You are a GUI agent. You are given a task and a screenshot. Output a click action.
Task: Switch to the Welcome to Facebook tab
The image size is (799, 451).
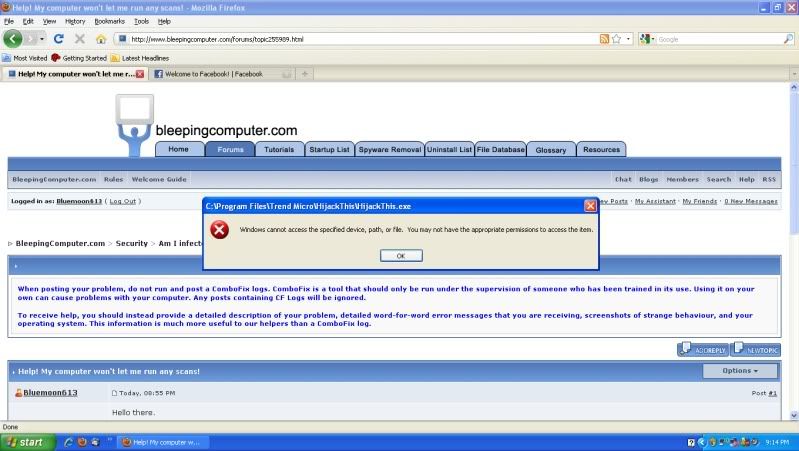click(222, 74)
